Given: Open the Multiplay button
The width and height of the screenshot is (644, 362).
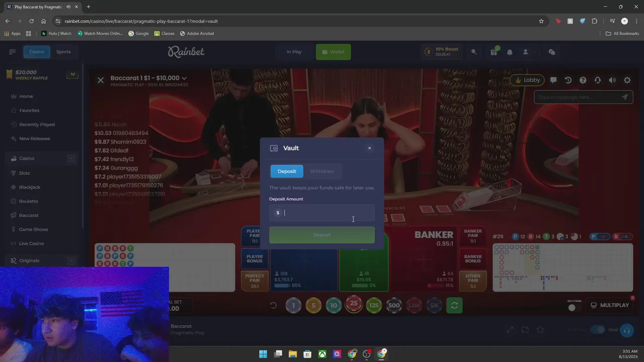Looking at the screenshot, I should [609, 305].
